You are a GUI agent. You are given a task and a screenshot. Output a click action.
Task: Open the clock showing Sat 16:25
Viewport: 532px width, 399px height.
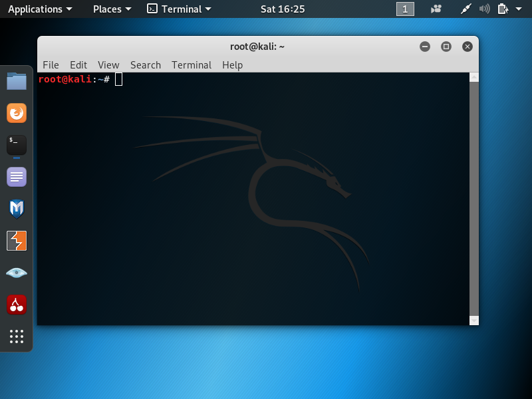click(283, 9)
